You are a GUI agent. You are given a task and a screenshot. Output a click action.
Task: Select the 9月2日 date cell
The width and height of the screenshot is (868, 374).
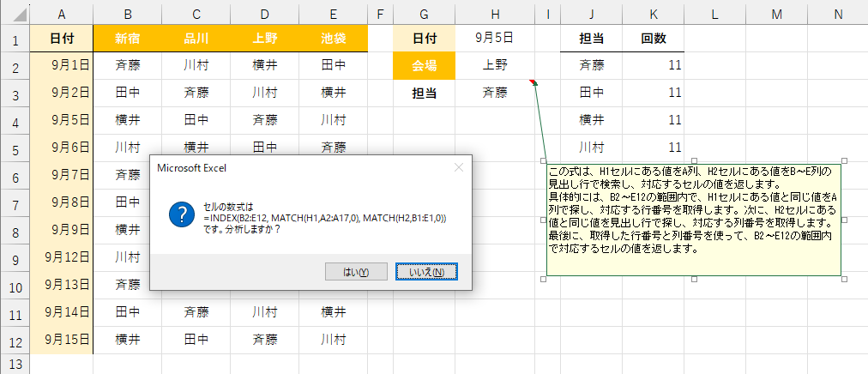pyautogui.click(x=62, y=93)
